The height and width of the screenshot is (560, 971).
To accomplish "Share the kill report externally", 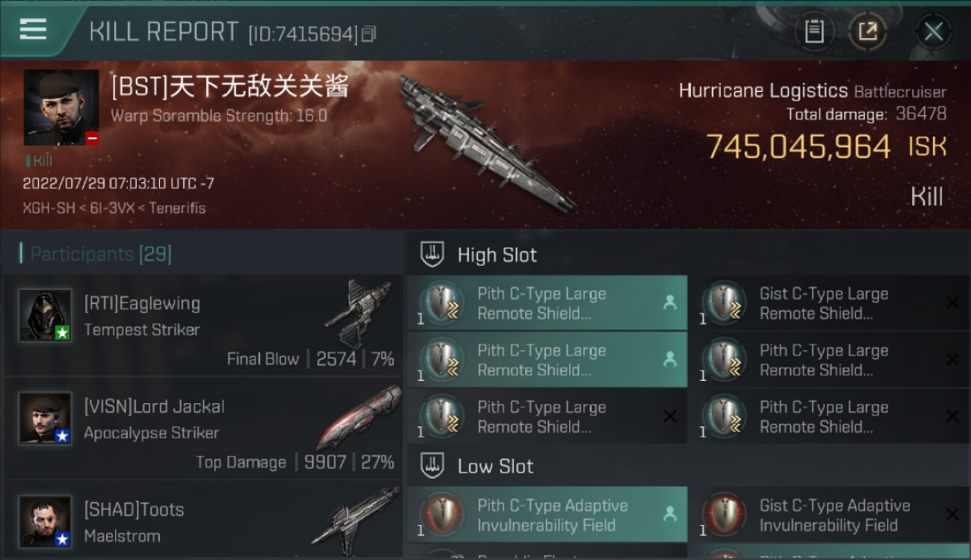I will pyautogui.click(x=868, y=31).
